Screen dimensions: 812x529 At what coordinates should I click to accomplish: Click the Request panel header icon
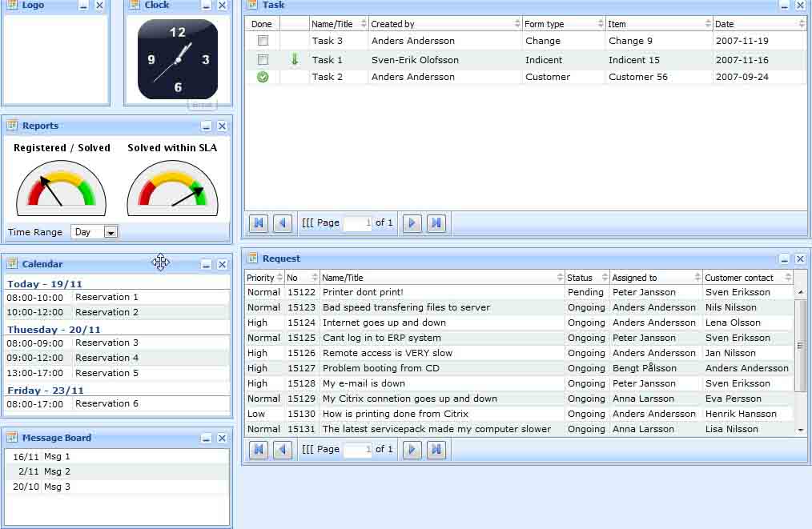pyautogui.click(x=252, y=258)
